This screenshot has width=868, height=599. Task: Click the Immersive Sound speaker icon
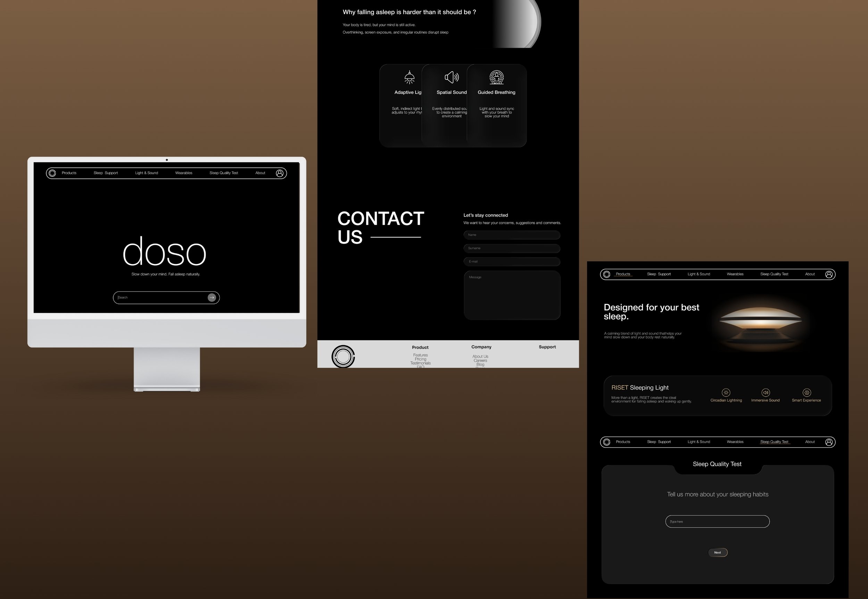coord(766,393)
